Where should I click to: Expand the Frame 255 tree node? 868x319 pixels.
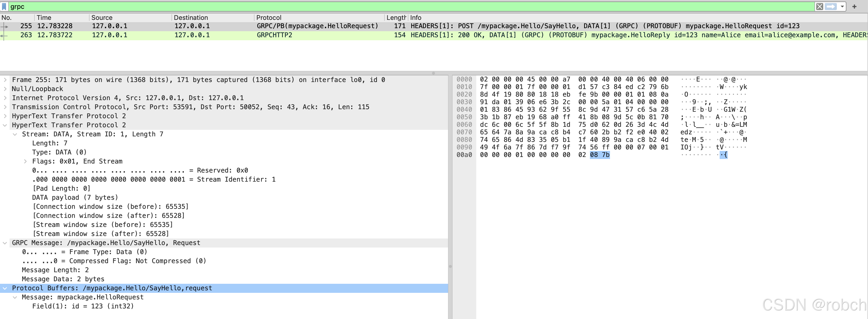[x=5, y=80]
